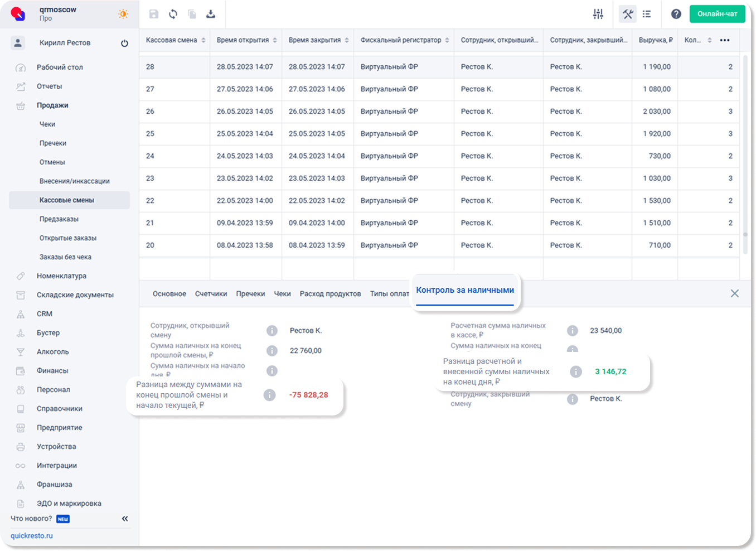Sort by Время открытия column
Viewport: 756px width, 551px height.
coord(275,40)
